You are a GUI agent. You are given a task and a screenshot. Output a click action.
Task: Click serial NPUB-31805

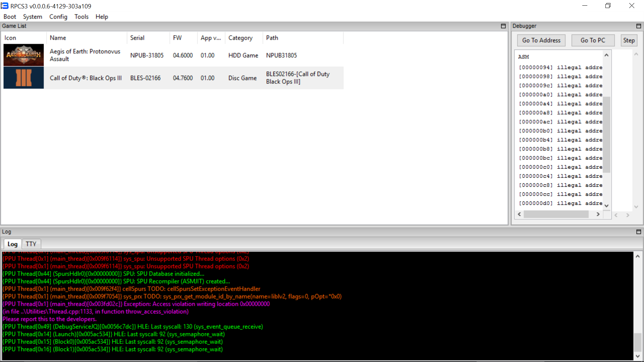[x=147, y=55]
